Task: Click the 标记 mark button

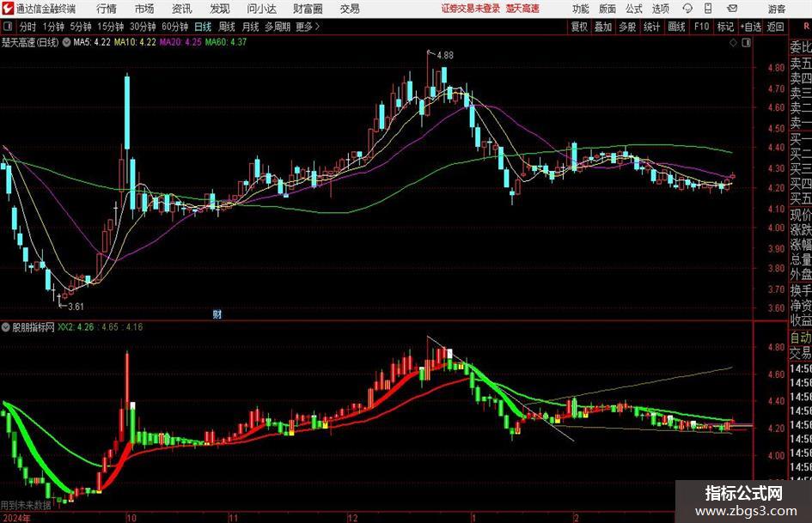Action: [x=725, y=27]
